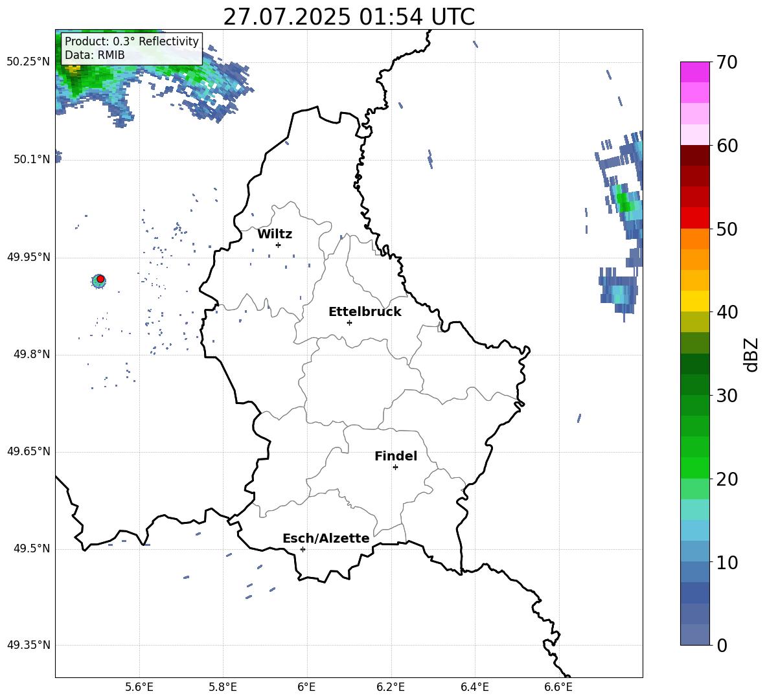The width and height of the screenshot is (767, 700).
Task: Click the Ettelbruck label
Action: pos(365,312)
